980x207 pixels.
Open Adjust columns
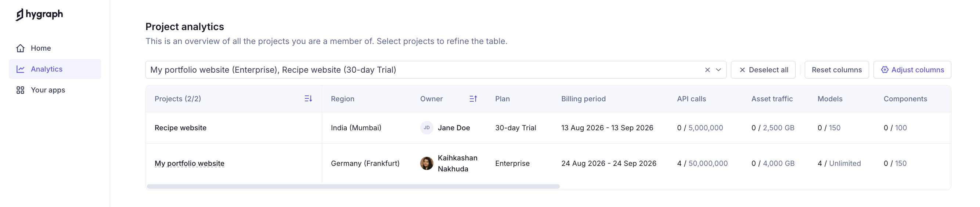tap(912, 70)
